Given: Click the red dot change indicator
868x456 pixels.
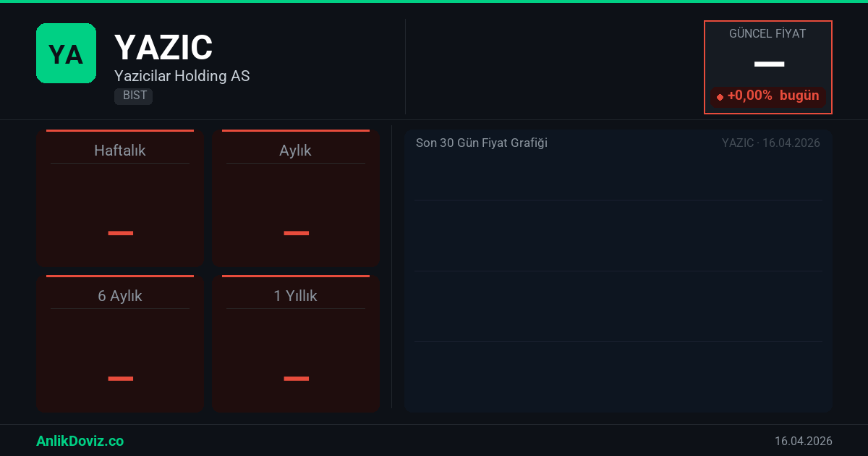Looking at the screenshot, I should pyautogui.click(x=720, y=97).
